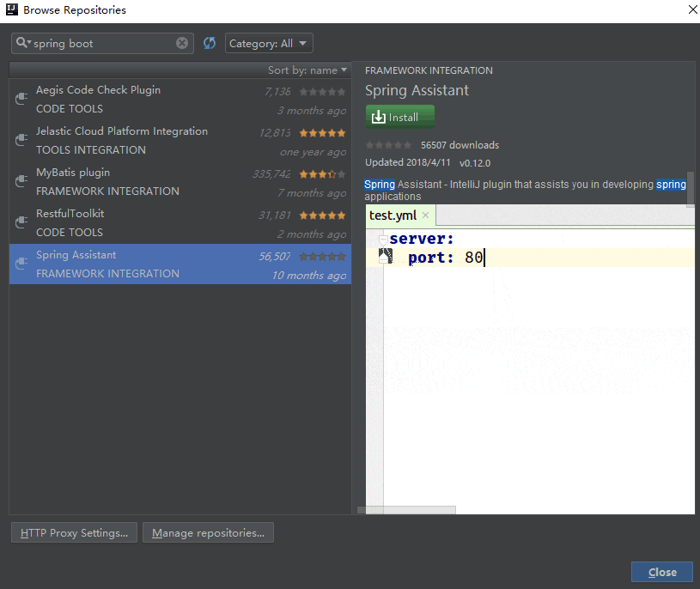Click the '56507 downloads' text
700x589 pixels.
tap(460, 145)
